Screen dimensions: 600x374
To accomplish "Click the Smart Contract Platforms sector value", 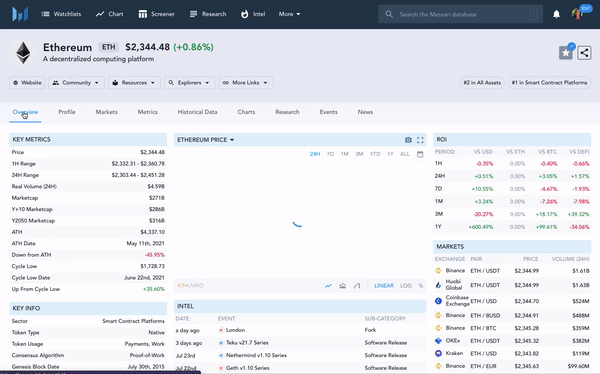I will pos(134,321).
